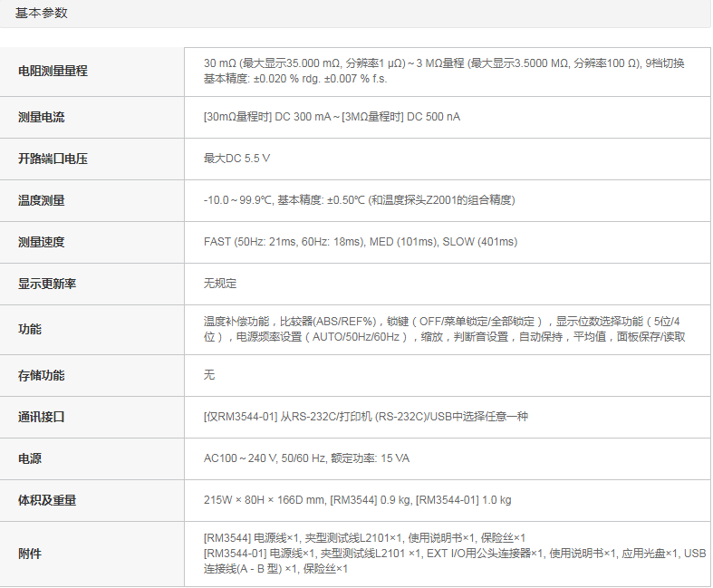Viewport: 713px width, 588px height.
Task: Click the 215W × 80H × 166D mm value
Action: pos(358,500)
